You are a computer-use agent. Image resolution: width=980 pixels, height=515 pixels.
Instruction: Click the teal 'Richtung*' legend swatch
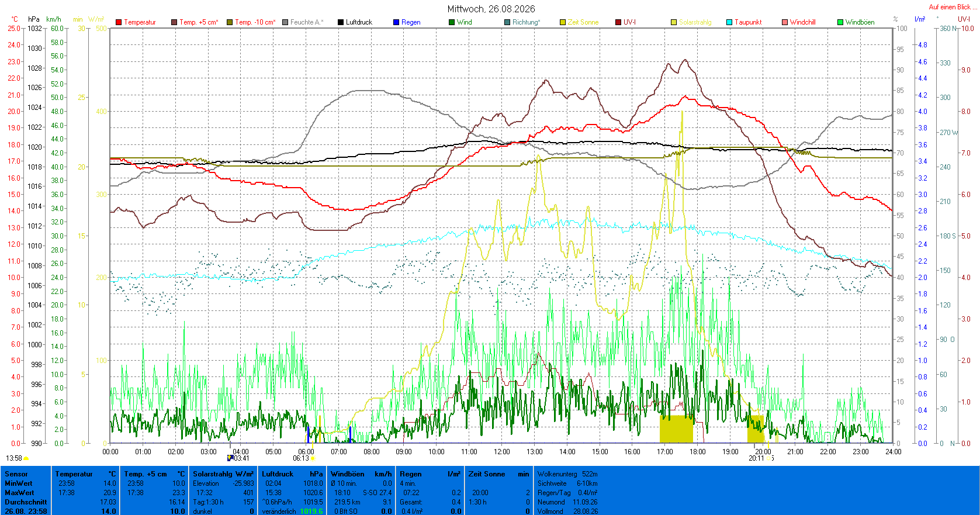(x=507, y=22)
